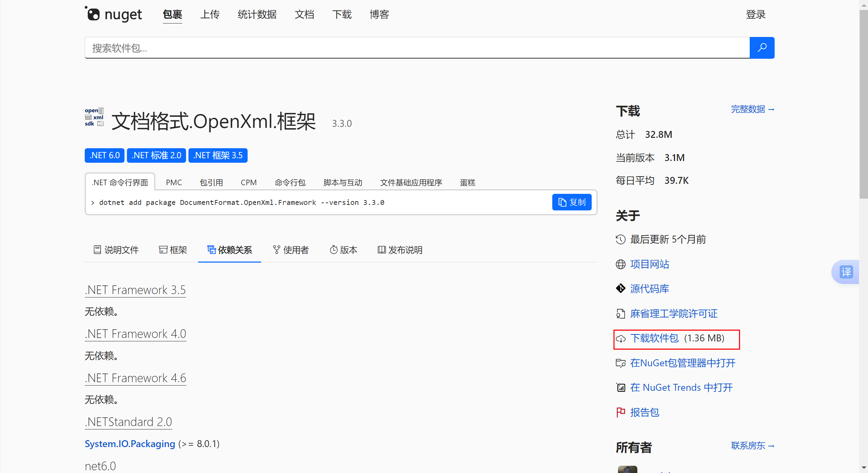The height and width of the screenshot is (473, 868).
Task: Click the cloud download icon
Action: 621,339
